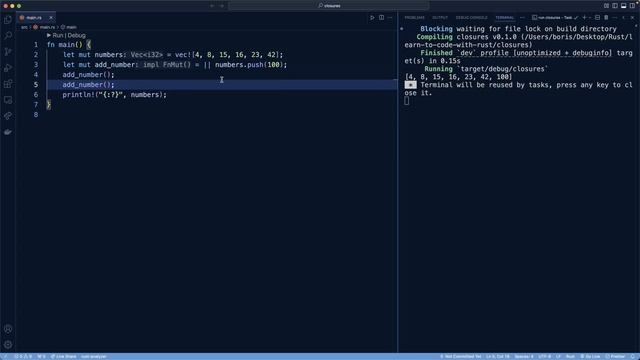Screen dimensions: 640x360
Task: Go back using navigation arrow in title bar
Action: [212, 6]
